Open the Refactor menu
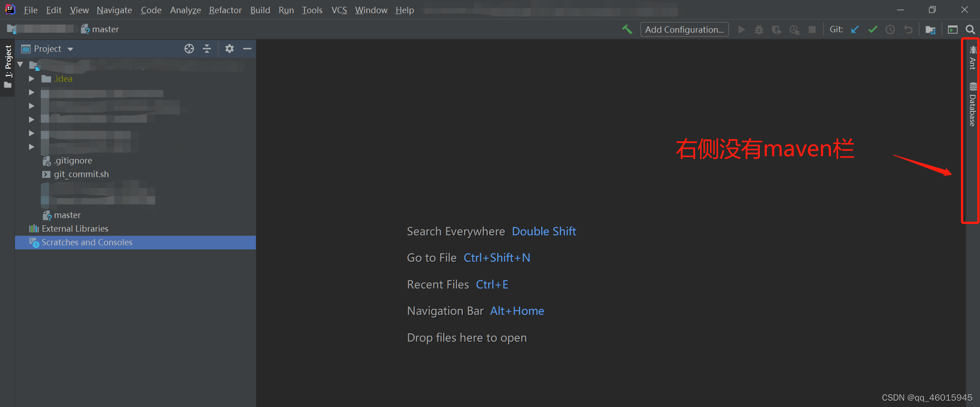 coord(225,10)
